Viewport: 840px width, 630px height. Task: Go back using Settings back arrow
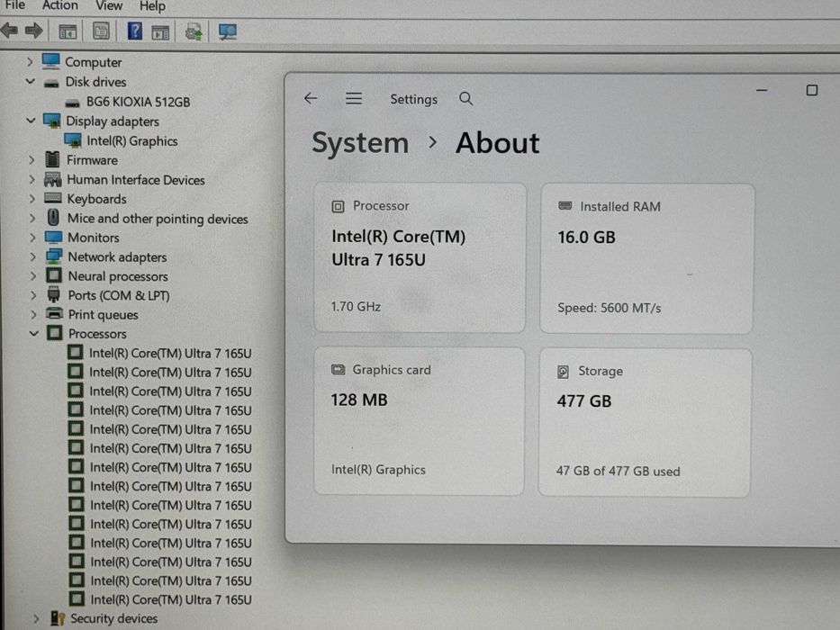coord(311,99)
